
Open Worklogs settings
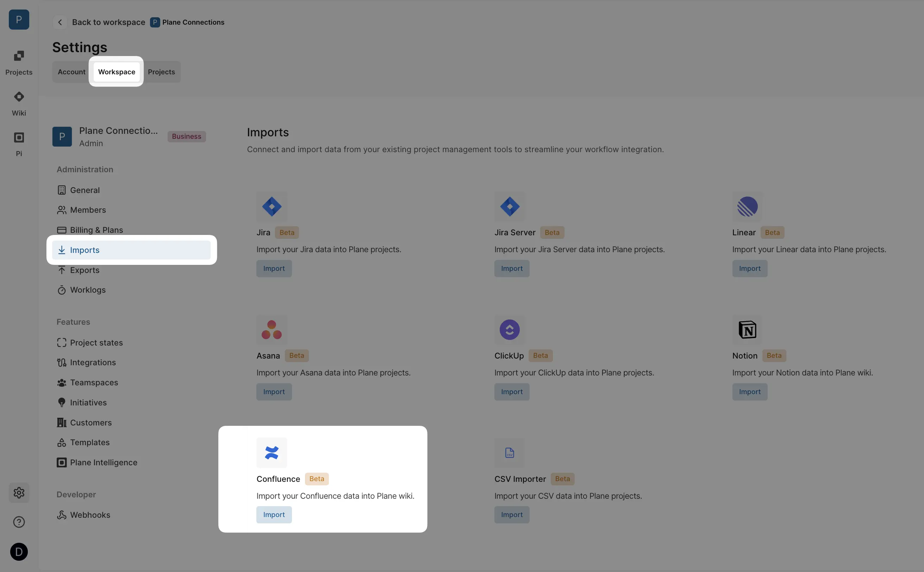pos(131,290)
